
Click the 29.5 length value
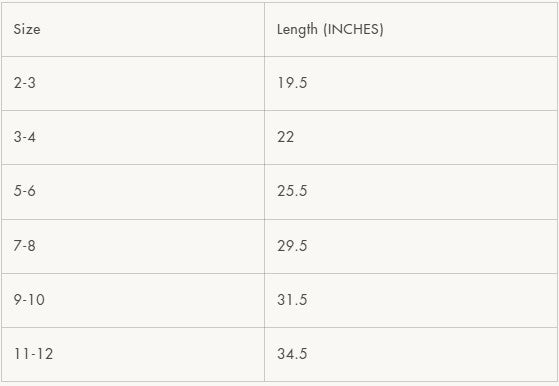[x=292, y=246]
